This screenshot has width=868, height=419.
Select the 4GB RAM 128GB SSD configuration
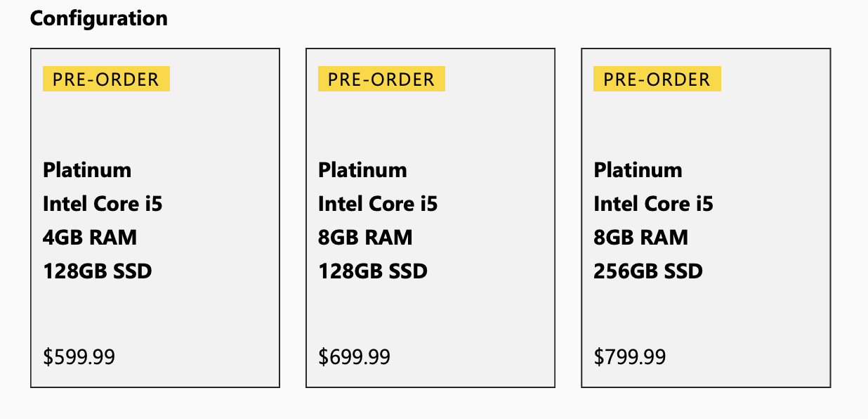[155, 218]
